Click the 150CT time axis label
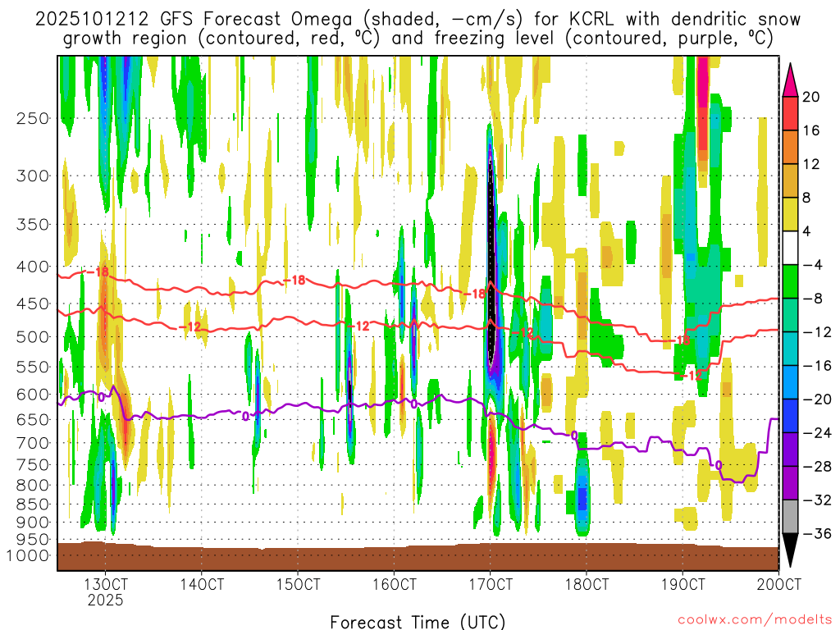 tap(298, 584)
